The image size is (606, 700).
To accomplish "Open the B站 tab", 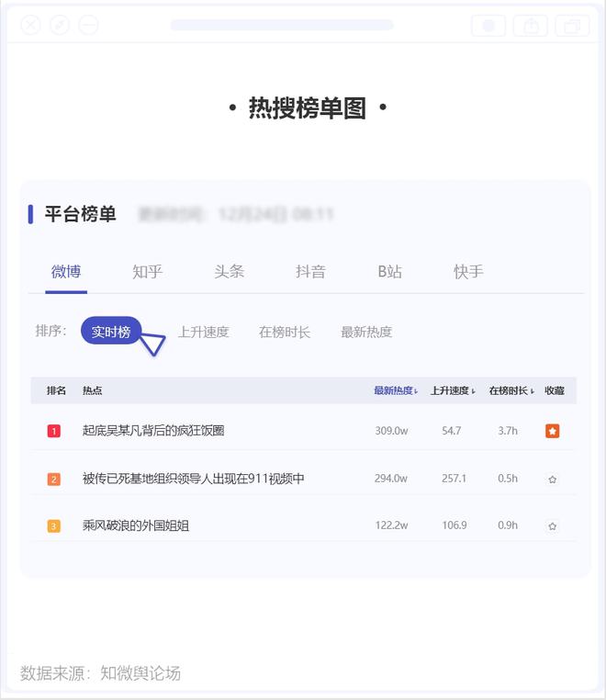I will 389,271.
